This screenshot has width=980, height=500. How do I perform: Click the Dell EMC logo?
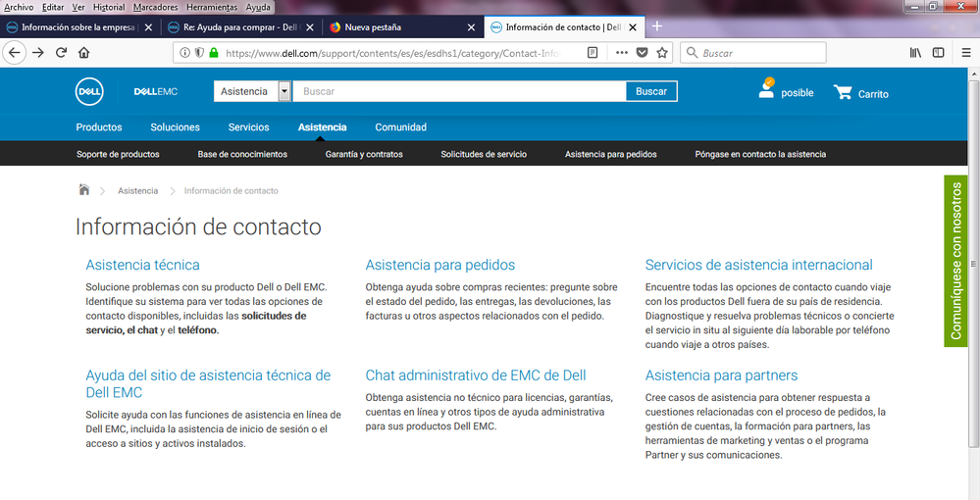point(156,92)
